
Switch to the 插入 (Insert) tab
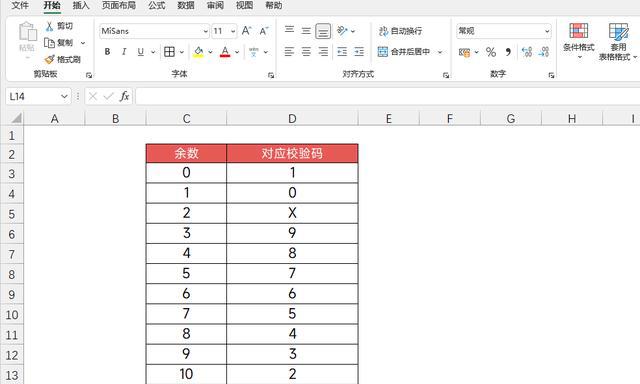click(x=81, y=5)
